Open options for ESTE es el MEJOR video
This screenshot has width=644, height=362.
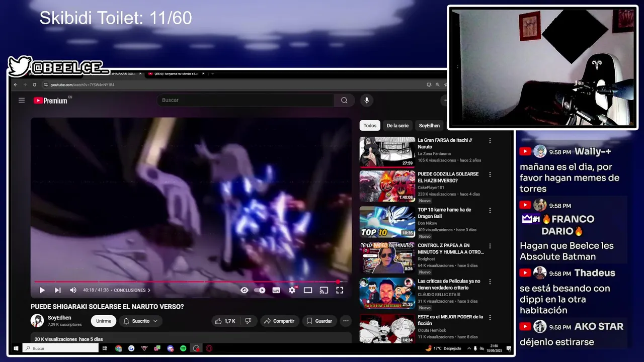490,317
